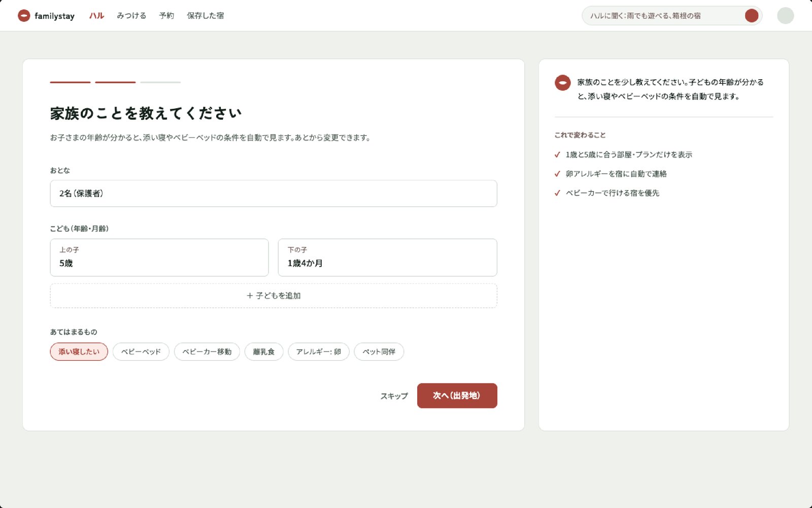Viewport: 812px width, 508px height.
Task: Toggle the ベビーベッド chip
Action: pos(141,352)
